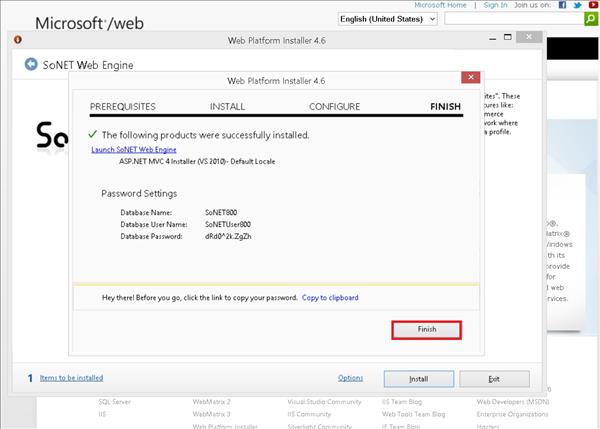Close outer Web Platform Installer window
600x429 pixels.
point(529,37)
